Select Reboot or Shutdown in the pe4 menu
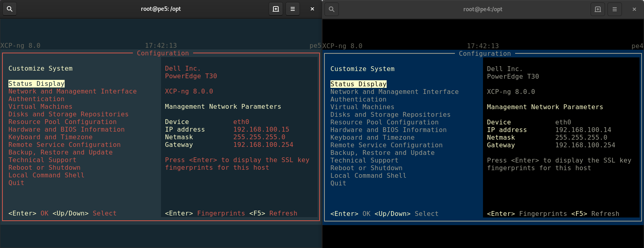The height and width of the screenshot is (248, 644). click(x=367, y=168)
